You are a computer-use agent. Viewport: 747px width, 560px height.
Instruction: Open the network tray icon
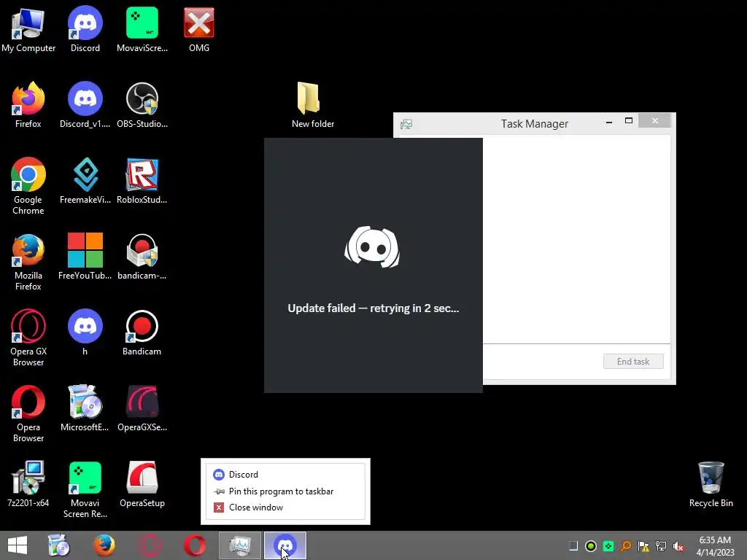[661, 546]
